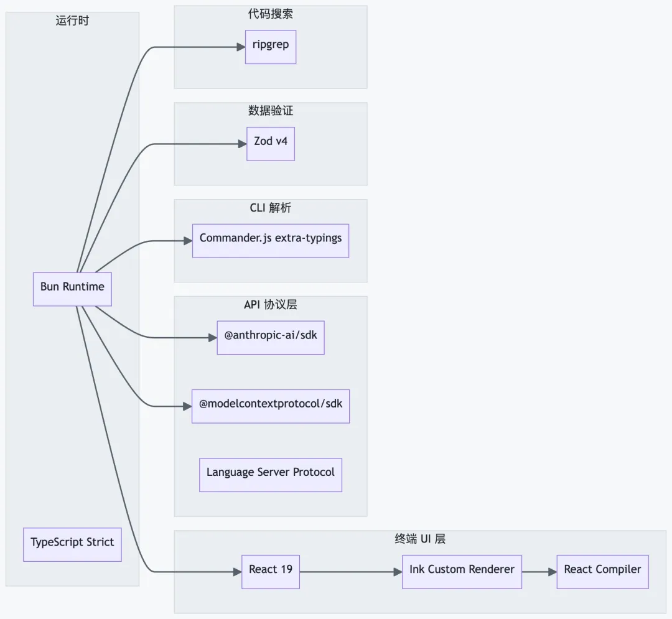Click the @anthropic-ai/sdk node
This screenshot has height=619, width=672.
point(271,338)
